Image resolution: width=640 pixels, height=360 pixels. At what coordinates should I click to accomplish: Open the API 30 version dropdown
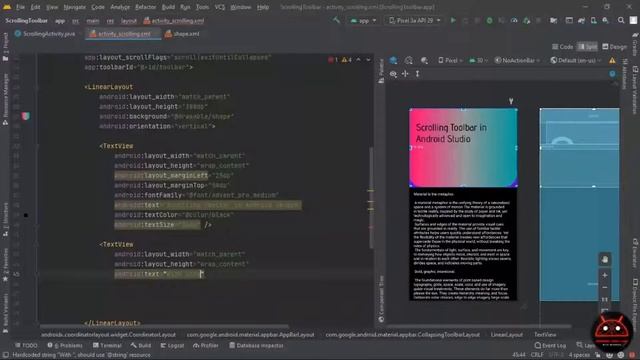[x=479, y=60]
